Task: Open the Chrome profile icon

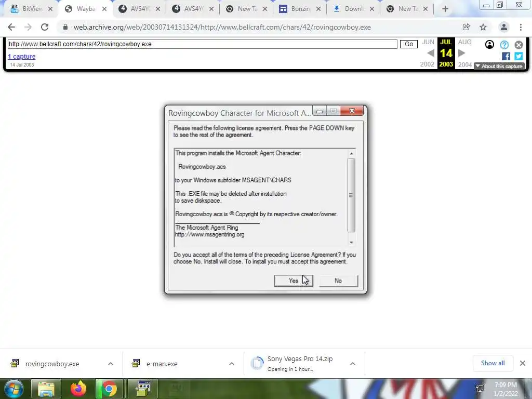Action: [504, 27]
